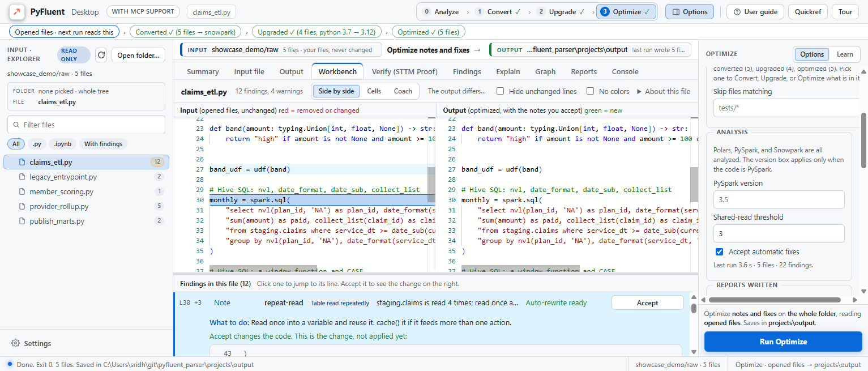Open the Output tab

(x=292, y=71)
